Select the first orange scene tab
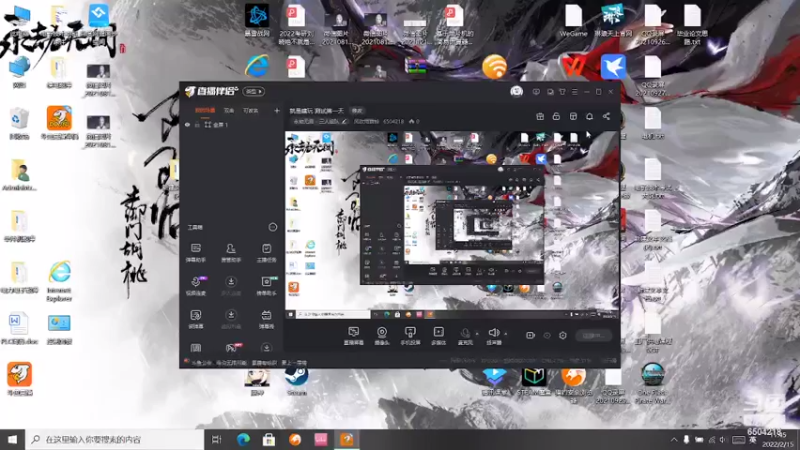Viewport: 800px width, 450px height. tap(205, 110)
